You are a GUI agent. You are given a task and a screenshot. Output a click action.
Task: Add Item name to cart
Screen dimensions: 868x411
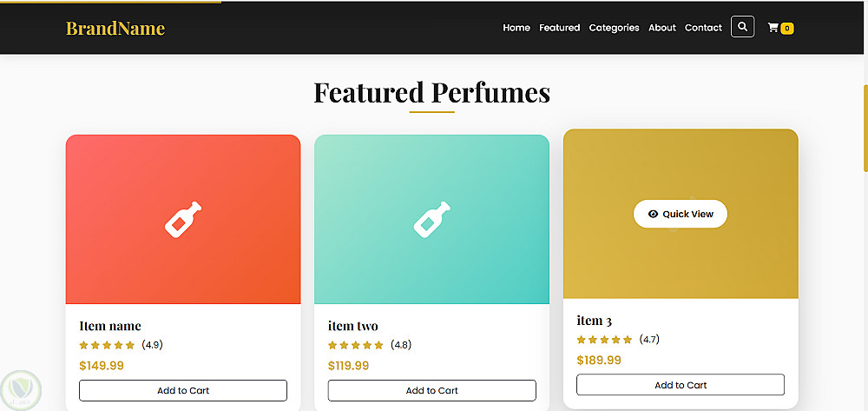point(183,390)
